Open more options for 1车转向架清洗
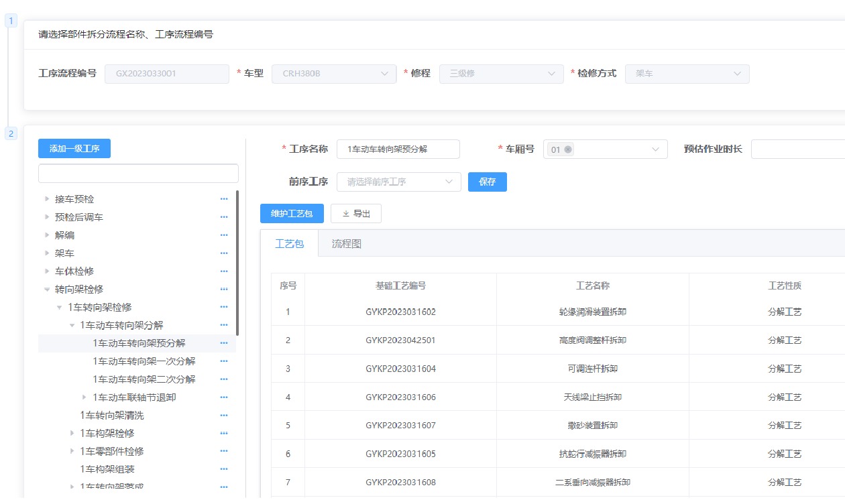845x504 pixels. coord(224,416)
